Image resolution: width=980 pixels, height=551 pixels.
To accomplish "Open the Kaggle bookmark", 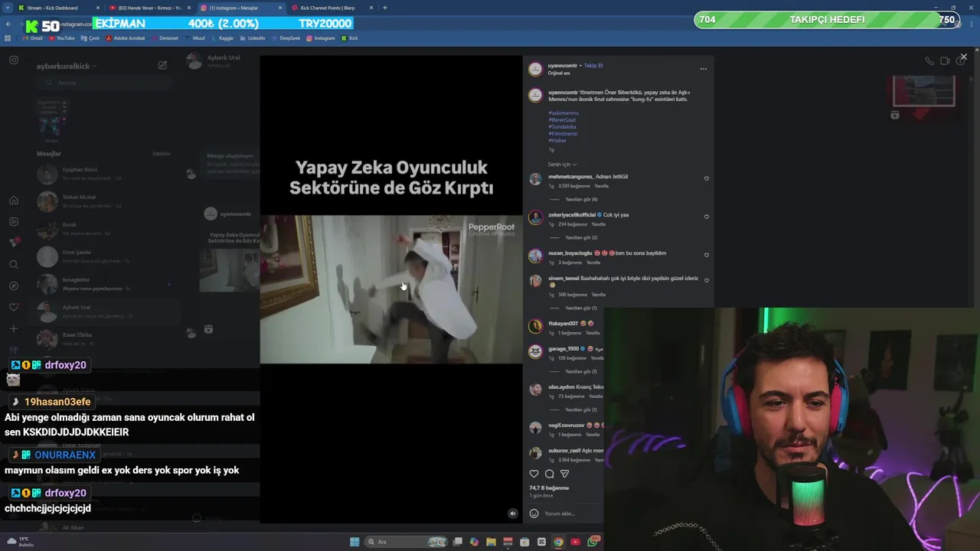I will (x=223, y=37).
